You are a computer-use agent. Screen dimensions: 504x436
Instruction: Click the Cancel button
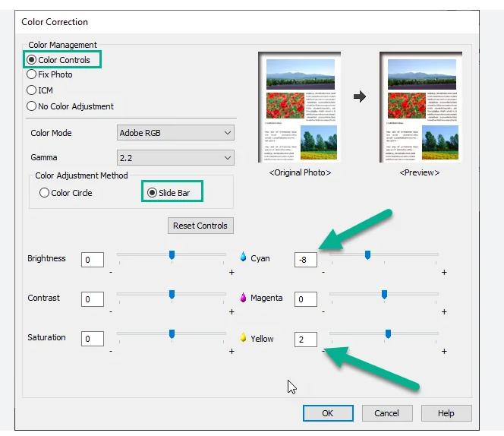coord(386,413)
